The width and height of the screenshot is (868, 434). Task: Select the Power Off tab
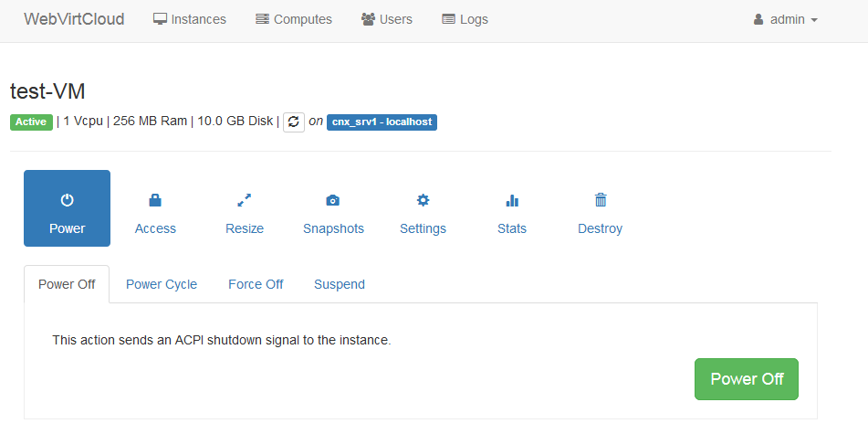(67, 284)
